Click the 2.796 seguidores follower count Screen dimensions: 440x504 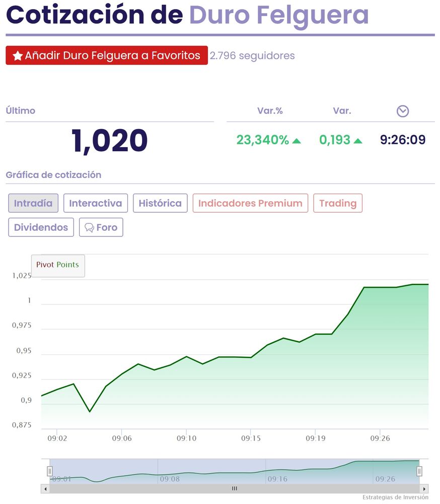252,56
